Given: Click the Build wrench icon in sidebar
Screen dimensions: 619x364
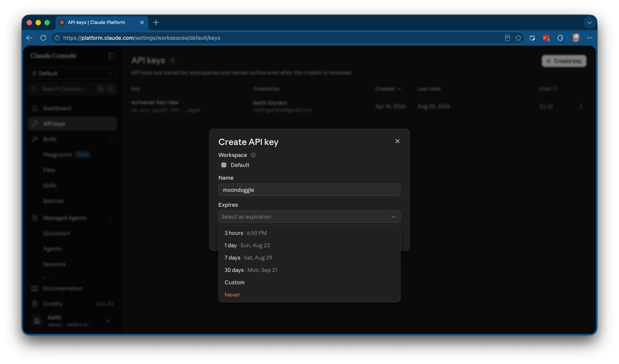Looking at the screenshot, I should (35, 139).
